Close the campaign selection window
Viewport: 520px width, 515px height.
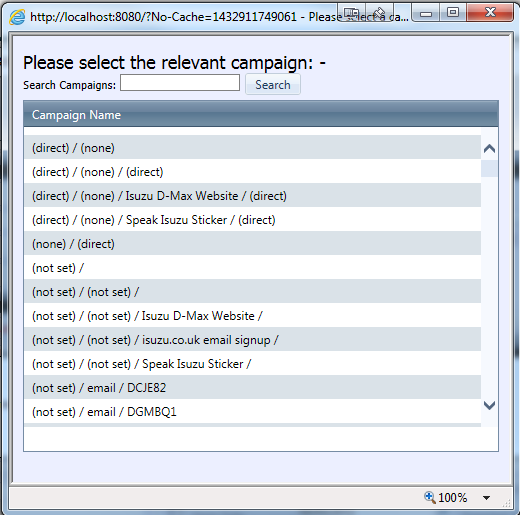point(490,13)
